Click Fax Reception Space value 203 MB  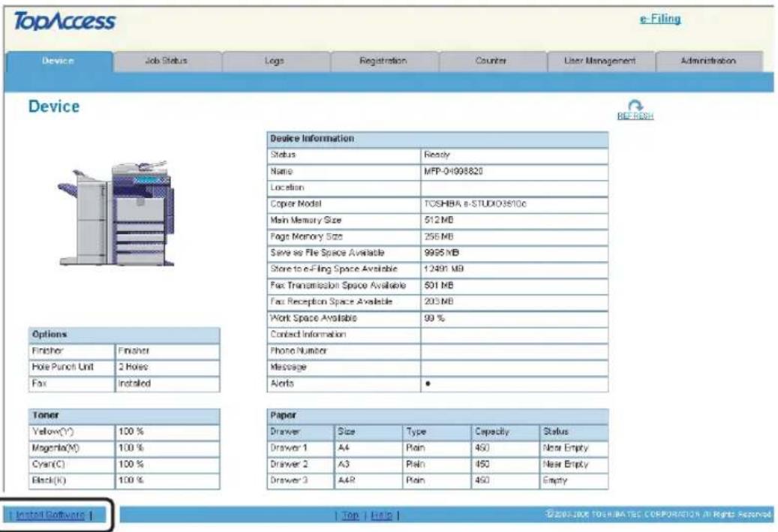point(439,302)
